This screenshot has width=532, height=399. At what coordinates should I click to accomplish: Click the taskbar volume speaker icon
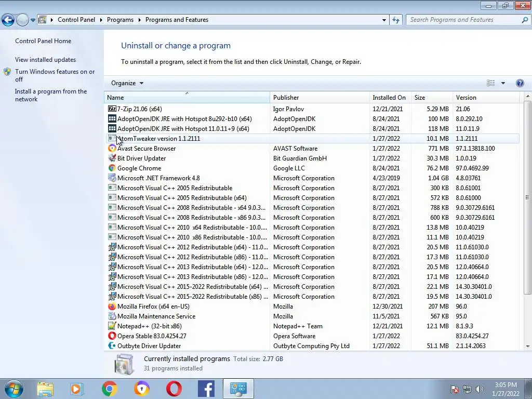point(480,389)
